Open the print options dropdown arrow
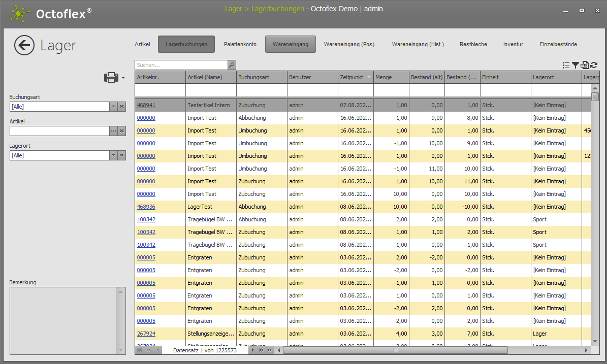This screenshot has height=364, width=607. [x=123, y=78]
